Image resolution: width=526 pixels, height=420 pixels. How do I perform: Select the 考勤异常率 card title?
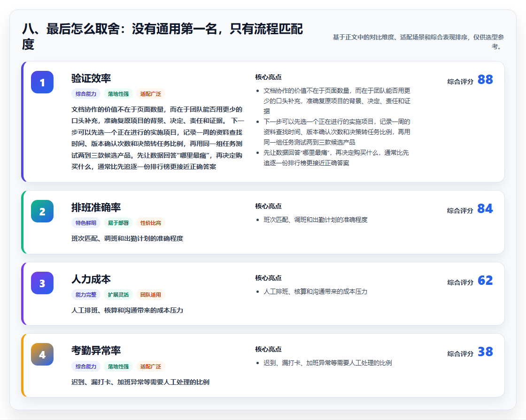(96, 350)
